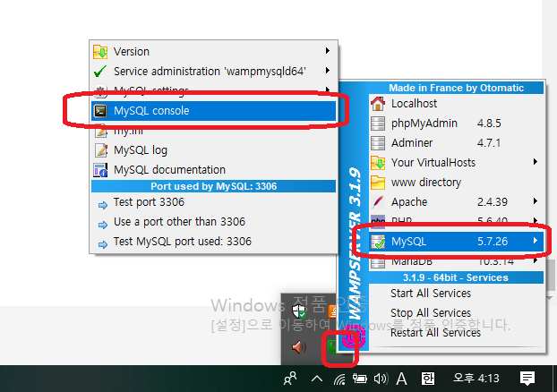Click the Windows Security shield tray icon

[299, 311]
